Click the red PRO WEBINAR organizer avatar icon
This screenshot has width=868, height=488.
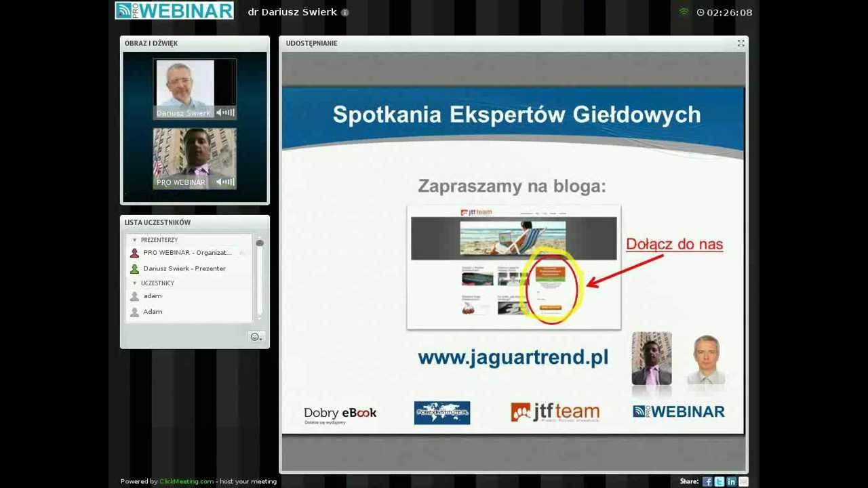tap(134, 253)
